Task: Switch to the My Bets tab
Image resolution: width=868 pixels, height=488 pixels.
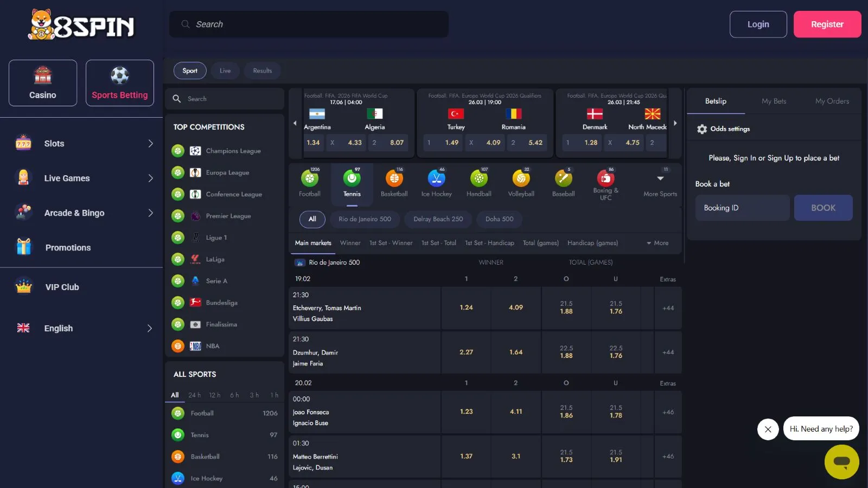Action: click(x=774, y=101)
